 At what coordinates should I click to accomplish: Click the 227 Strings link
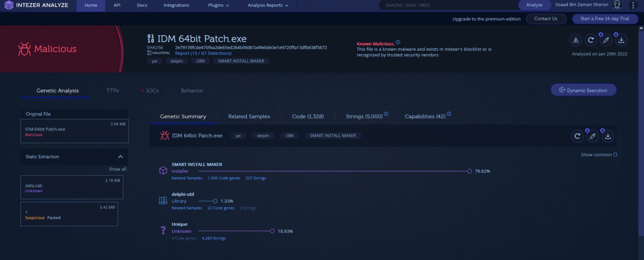click(256, 178)
